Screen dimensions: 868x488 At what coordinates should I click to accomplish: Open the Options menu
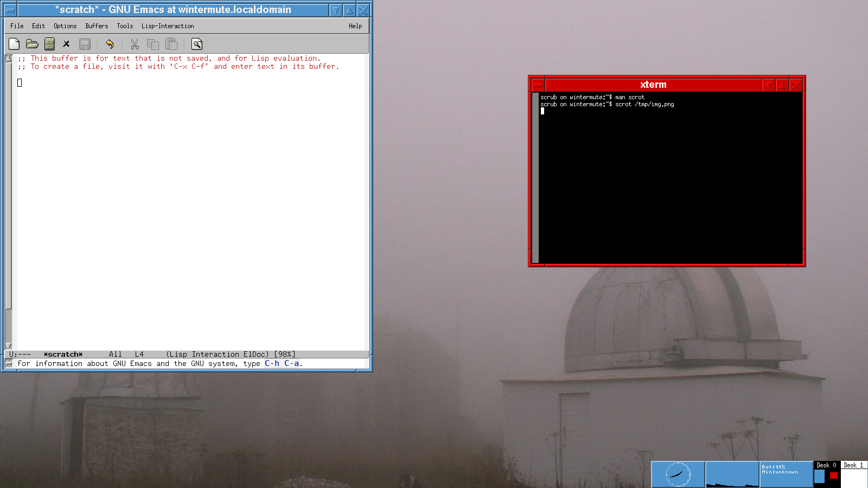pyautogui.click(x=65, y=26)
